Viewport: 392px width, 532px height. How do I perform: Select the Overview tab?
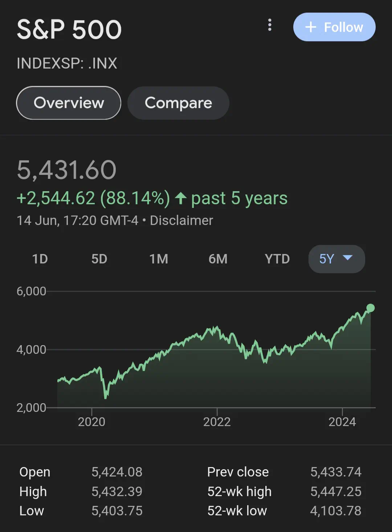(x=69, y=103)
